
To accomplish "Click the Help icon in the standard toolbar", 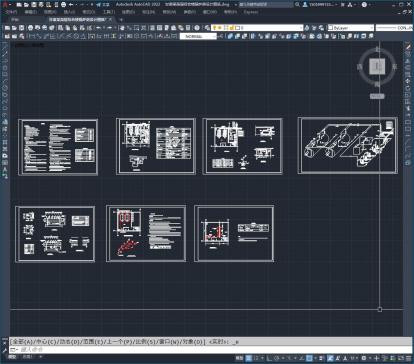I will [x=197, y=28].
